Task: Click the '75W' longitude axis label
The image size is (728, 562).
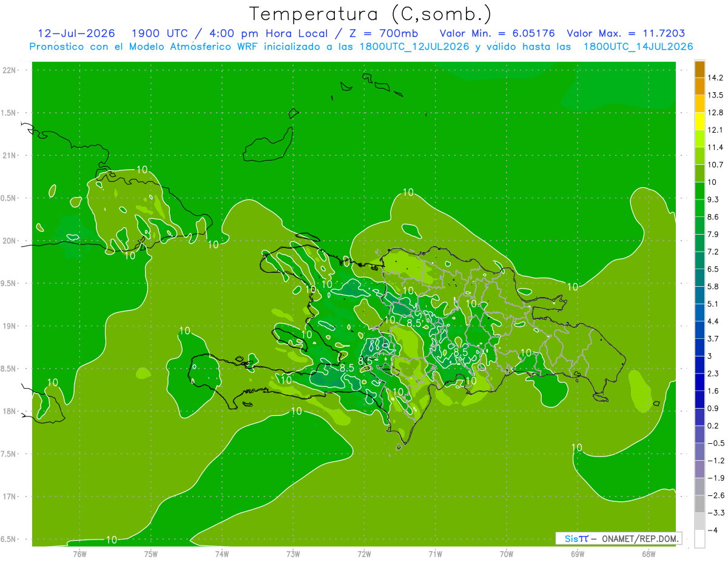Action: tap(150, 554)
